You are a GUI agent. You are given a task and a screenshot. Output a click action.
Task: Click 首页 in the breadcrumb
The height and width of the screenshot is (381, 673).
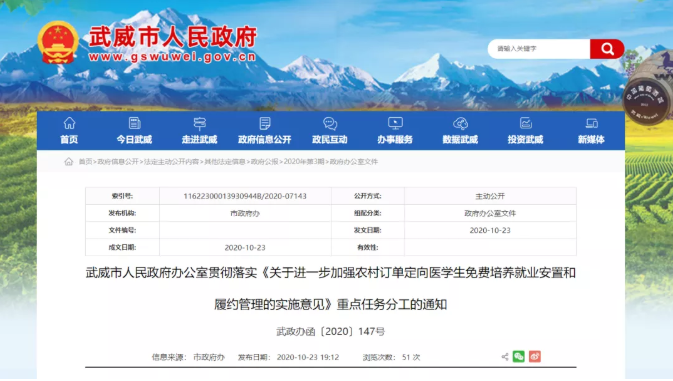(85, 162)
